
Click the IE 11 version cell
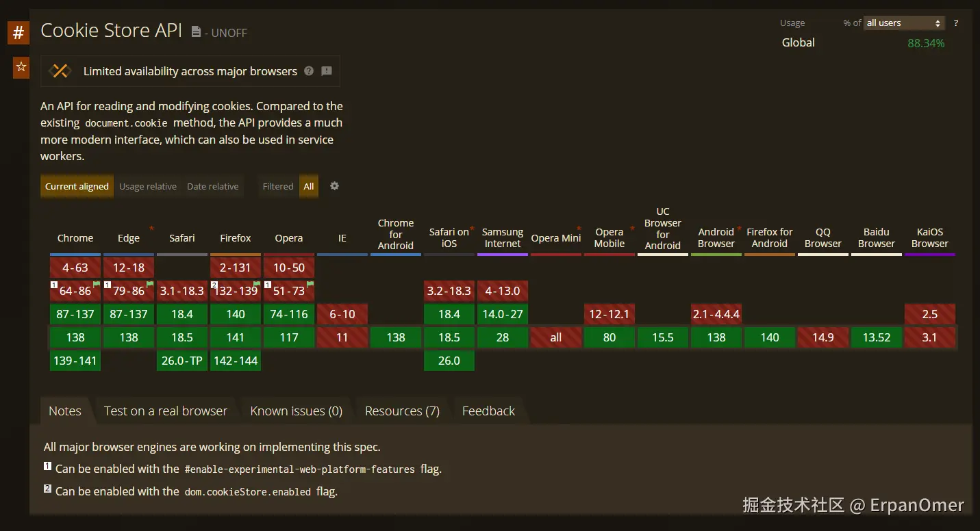342,337
